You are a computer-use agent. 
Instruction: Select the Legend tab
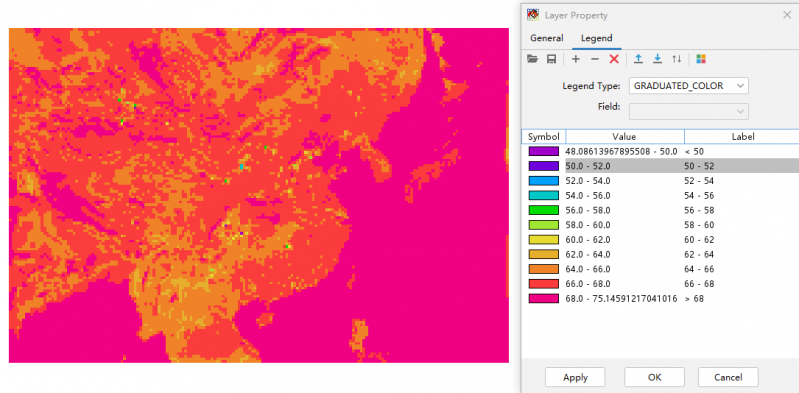point(596,38)
